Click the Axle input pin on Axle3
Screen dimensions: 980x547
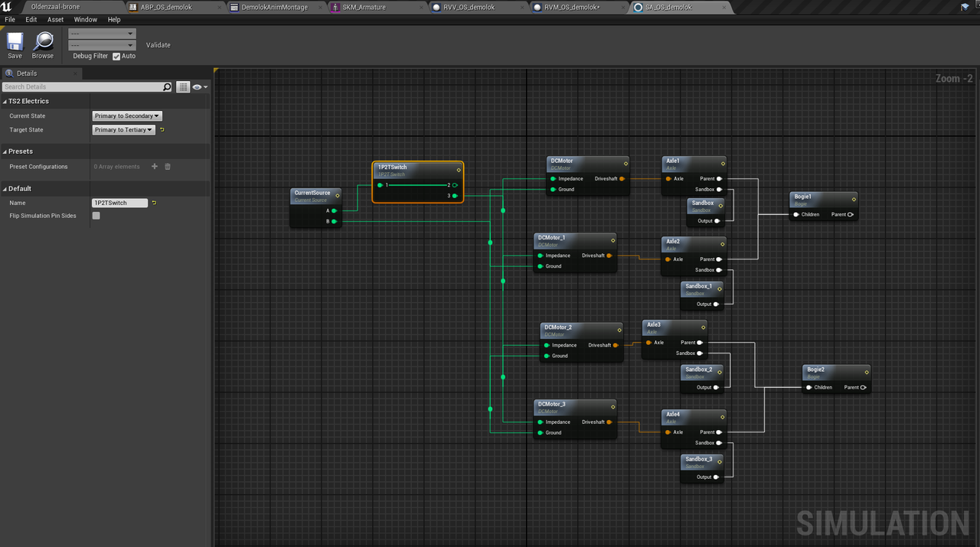point(648,343)
